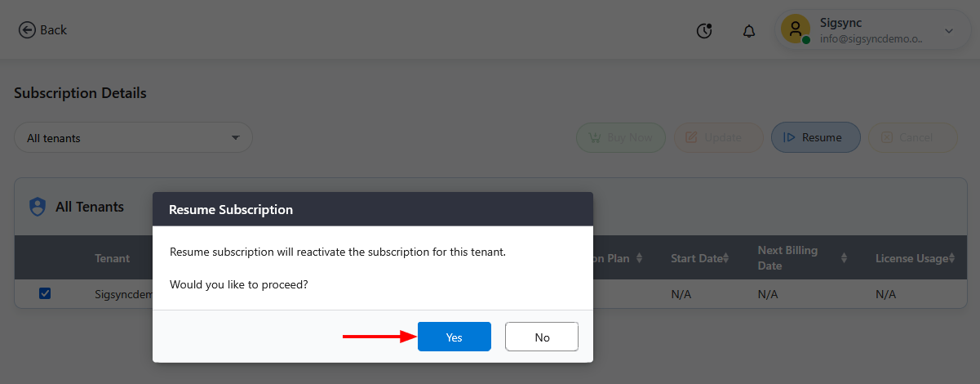
Task: Click the Cancel subscription button
Action: (x=912, y=137)
